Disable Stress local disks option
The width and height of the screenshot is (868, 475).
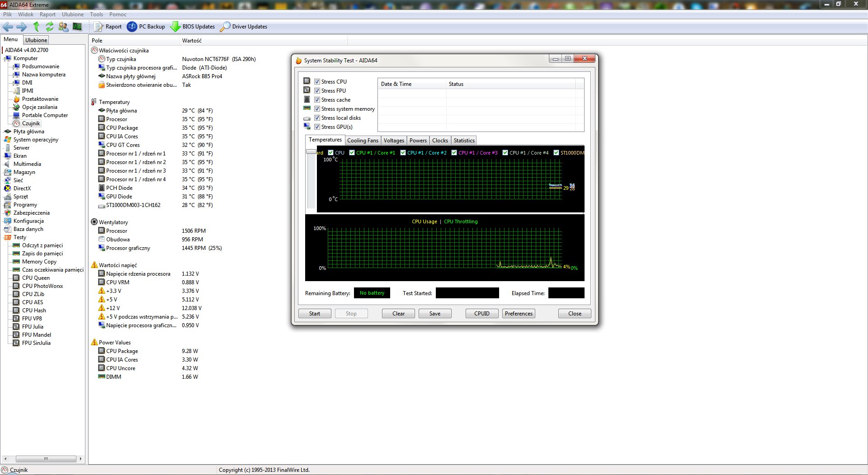point(317,118)
